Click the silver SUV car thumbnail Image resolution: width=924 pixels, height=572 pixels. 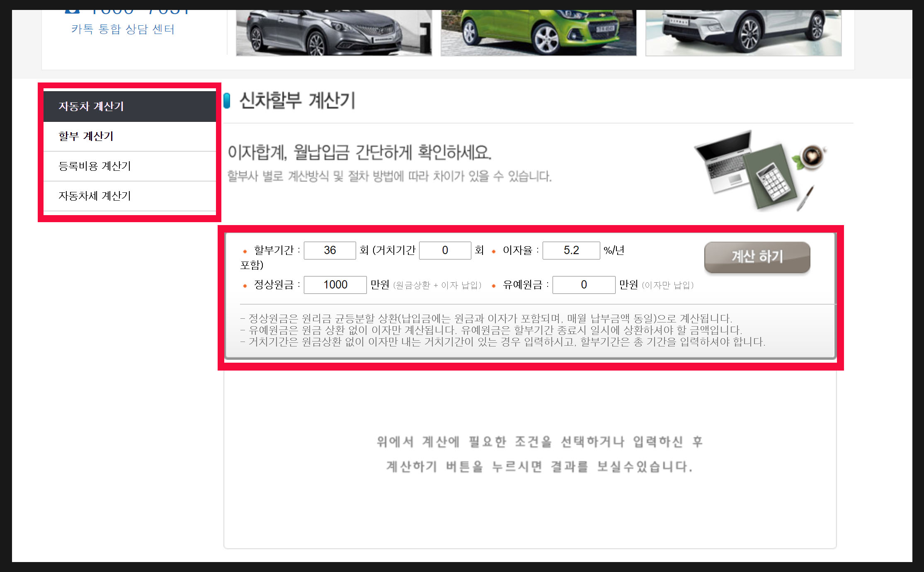coord(743,32)
